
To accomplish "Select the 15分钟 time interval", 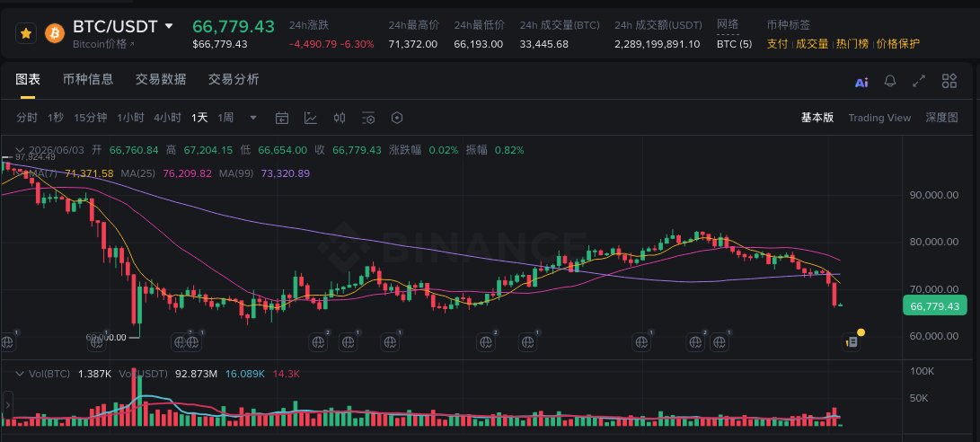I will click(91, 118).
